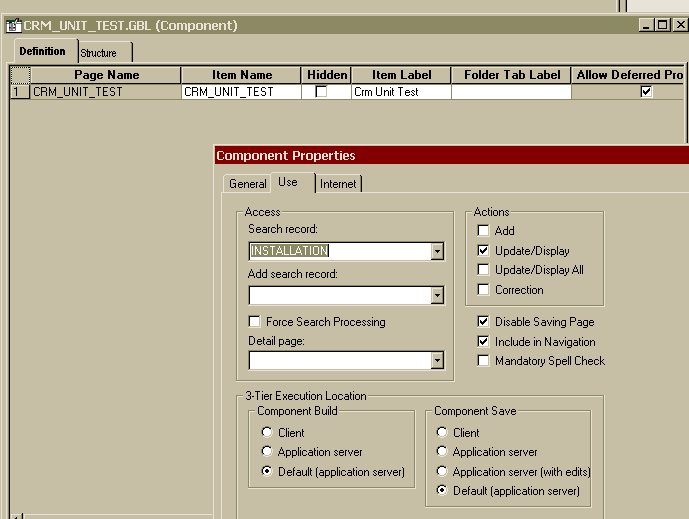The height and width of the screenshot is (519, 689).
Task: Click the Item Name column header
Action: (241, 75)
